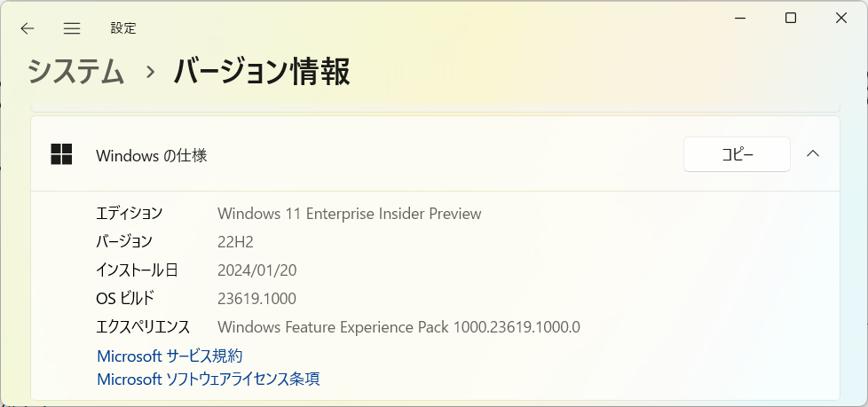Open the Microsoft サービス規約 link

(x=170, y=356)
